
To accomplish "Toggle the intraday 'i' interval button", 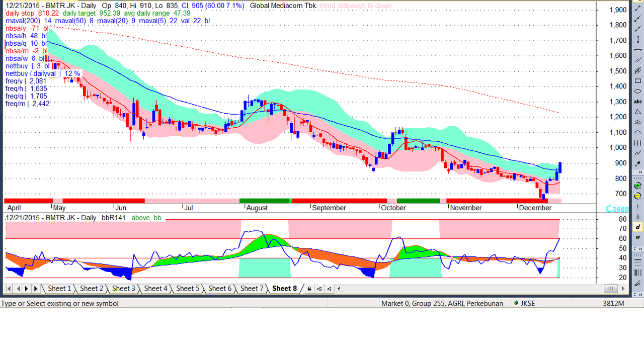I will 637,206.
